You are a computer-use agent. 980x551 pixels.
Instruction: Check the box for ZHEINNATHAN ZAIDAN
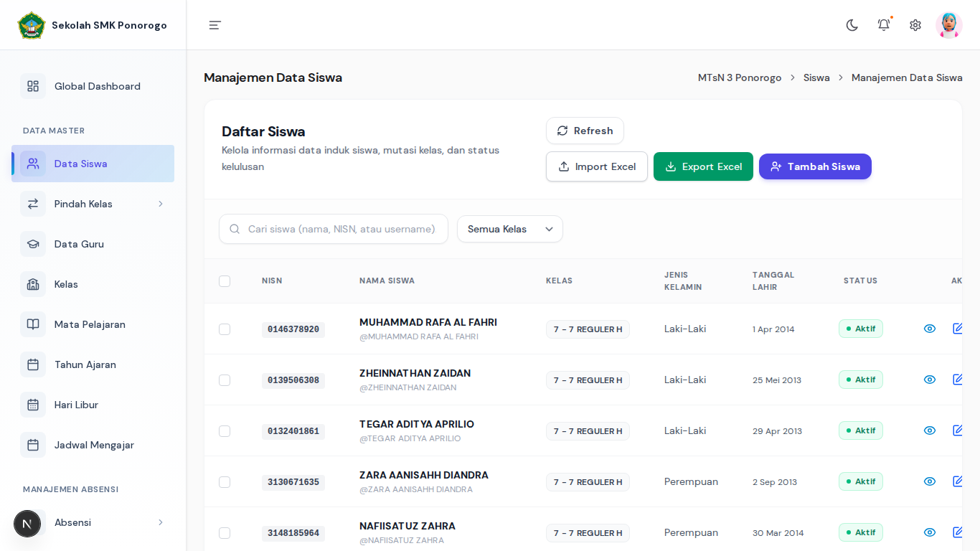[225, 380]
